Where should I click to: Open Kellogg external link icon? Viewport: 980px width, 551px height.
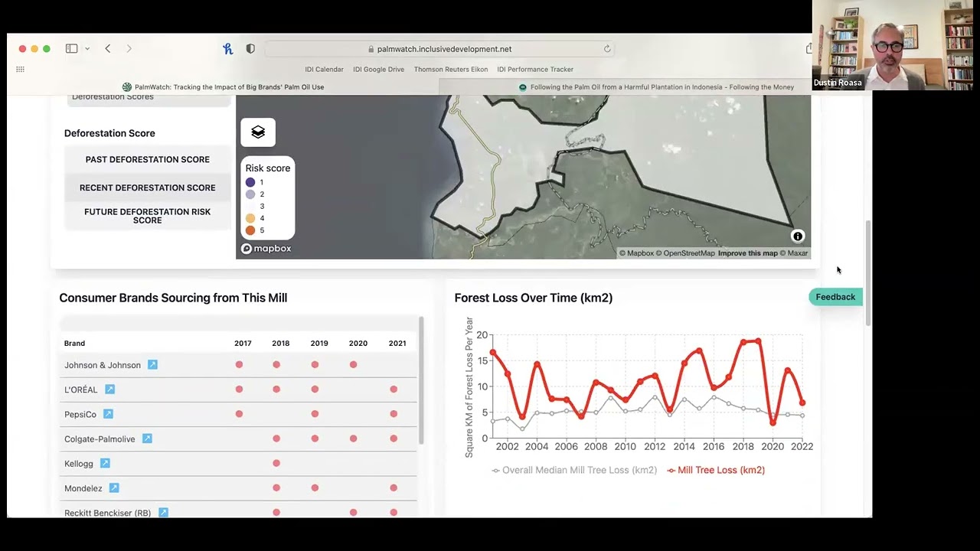pyautogui.click(x=105, y=463)
